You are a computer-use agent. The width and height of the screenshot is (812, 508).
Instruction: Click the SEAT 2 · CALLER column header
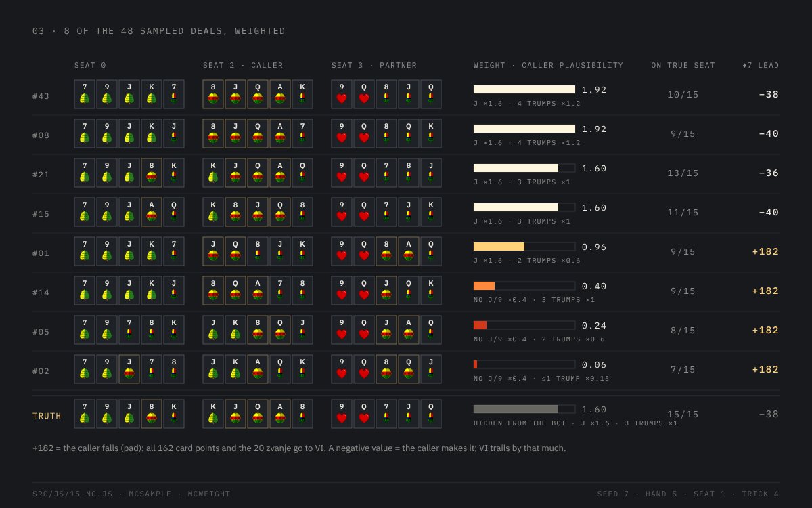(243, 66)
